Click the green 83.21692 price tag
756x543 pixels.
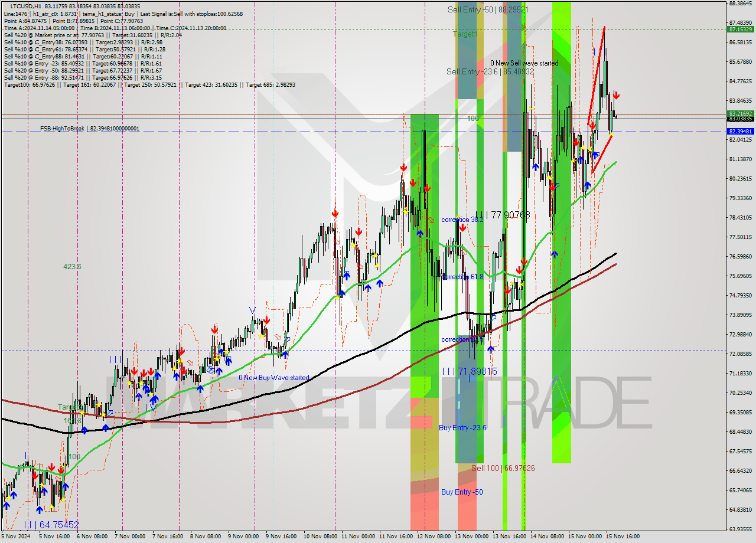tap(740, 113)
